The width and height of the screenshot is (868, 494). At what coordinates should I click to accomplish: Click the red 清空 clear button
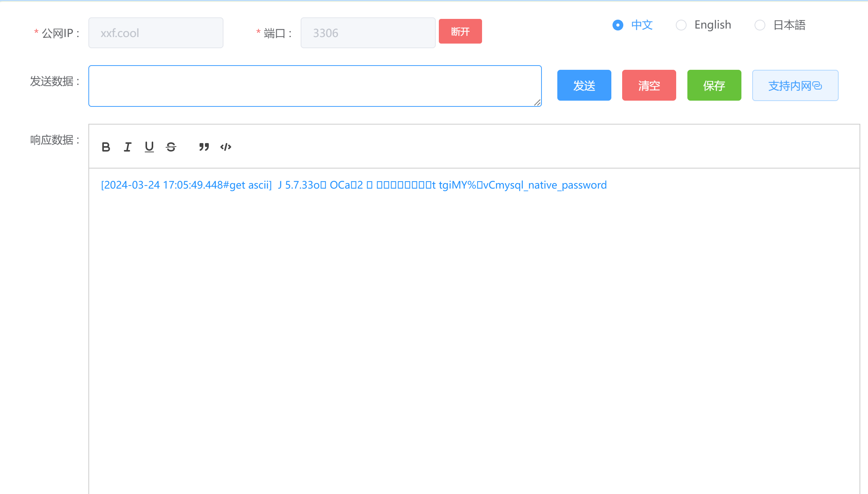pos(649,85)
